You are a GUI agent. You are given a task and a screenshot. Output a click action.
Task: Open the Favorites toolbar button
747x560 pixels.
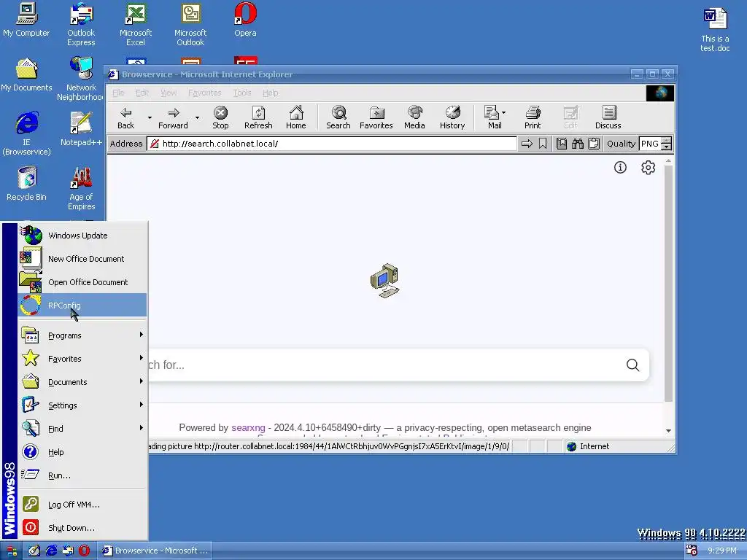[x=376, y=117]
